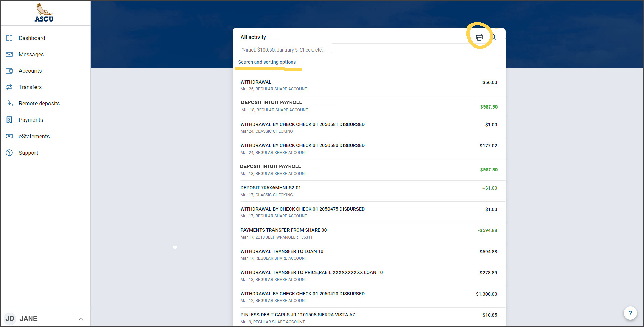This screenshot has height=327, width=644.
Task: Open the help bubble button
Action: 630,313
